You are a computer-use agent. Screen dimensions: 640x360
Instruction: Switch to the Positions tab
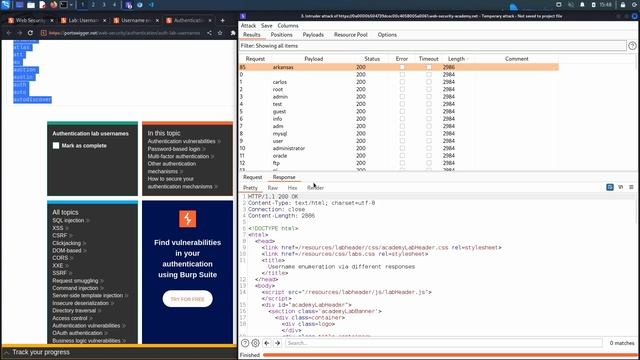coord(281,35)
